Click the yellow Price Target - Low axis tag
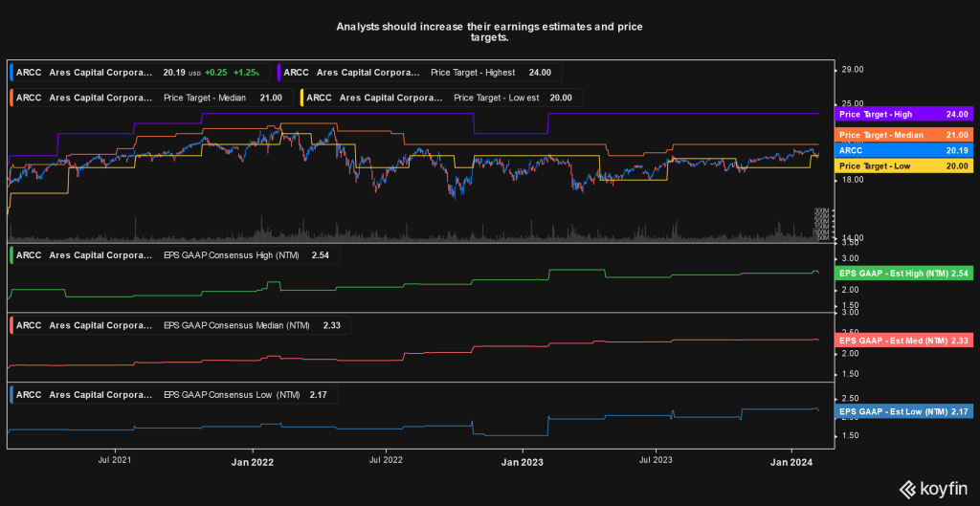 tap(899, 166)
